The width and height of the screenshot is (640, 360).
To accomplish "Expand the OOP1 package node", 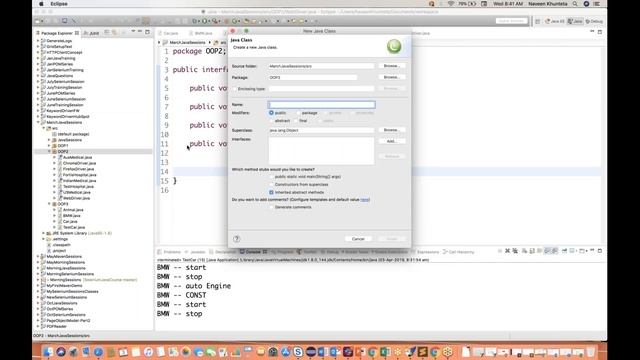I will (x=49, y=146).
